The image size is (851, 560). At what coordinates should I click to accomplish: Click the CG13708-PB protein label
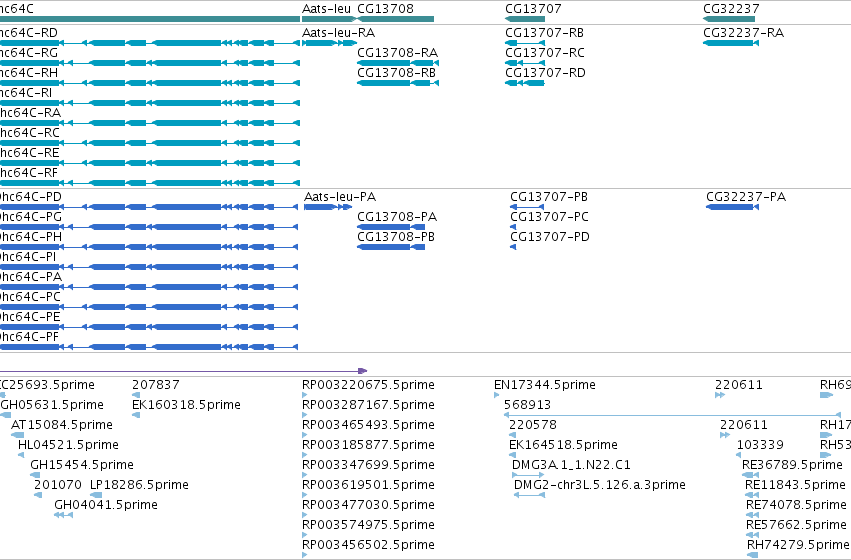click(396, 237)
